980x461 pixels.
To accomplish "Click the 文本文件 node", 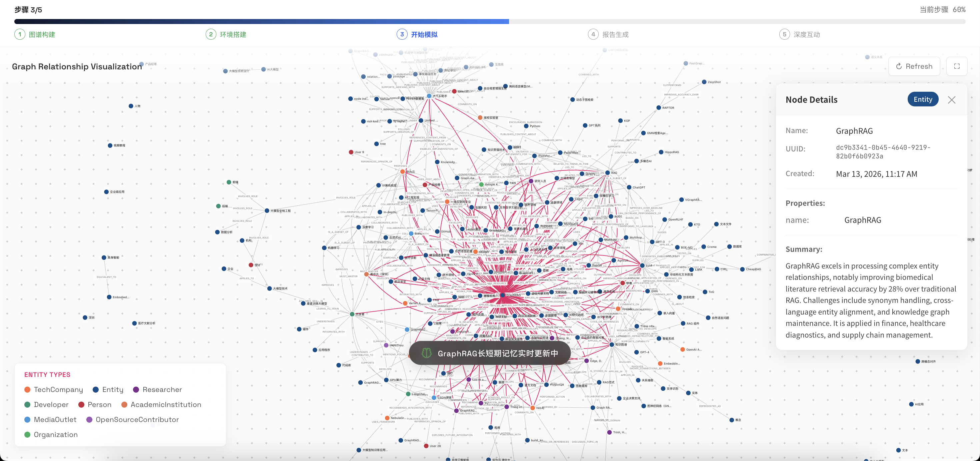I will pos(716,224).
